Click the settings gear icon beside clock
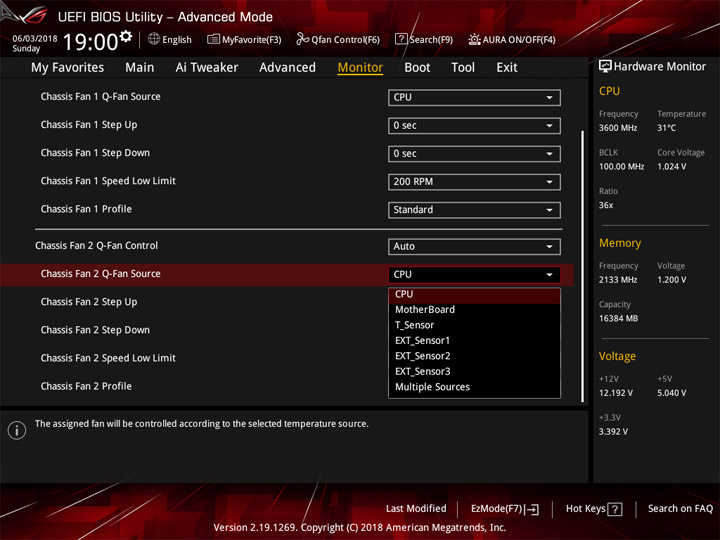 (126, 36)
